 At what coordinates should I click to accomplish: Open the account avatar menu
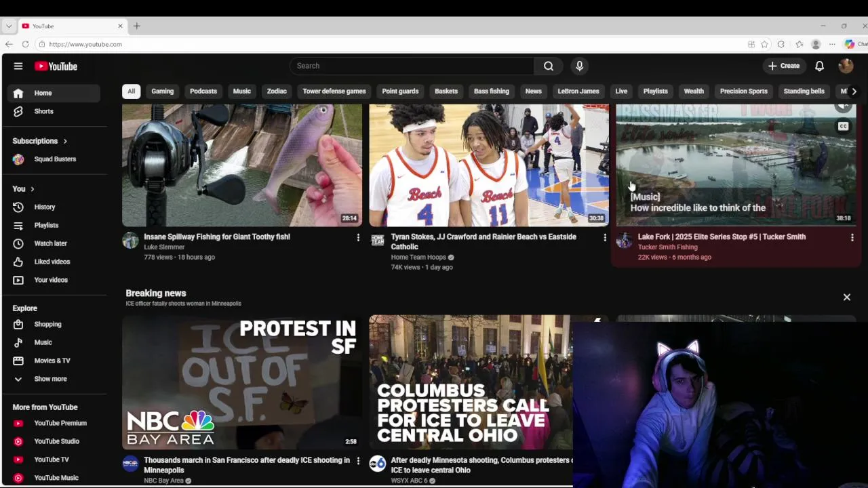(x=846, y=66)
